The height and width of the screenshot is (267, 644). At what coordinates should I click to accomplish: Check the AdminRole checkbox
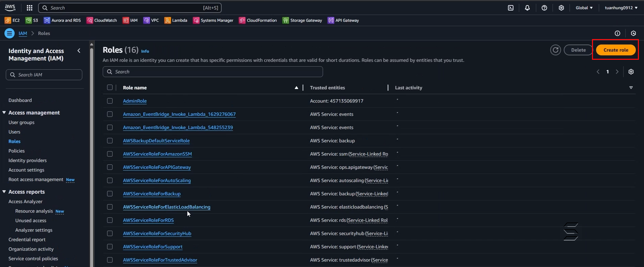coord(110,101)
